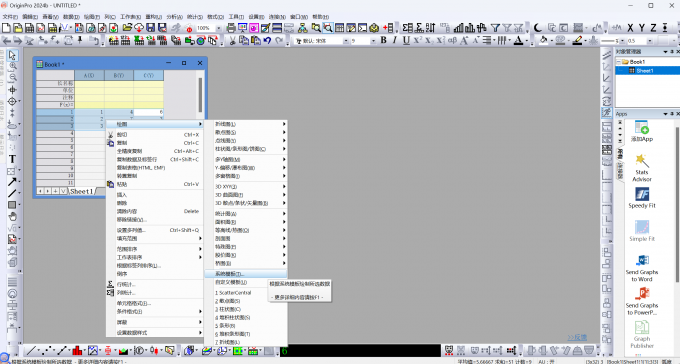Expand the 3D XYY submenu

[x=245, y=187]
